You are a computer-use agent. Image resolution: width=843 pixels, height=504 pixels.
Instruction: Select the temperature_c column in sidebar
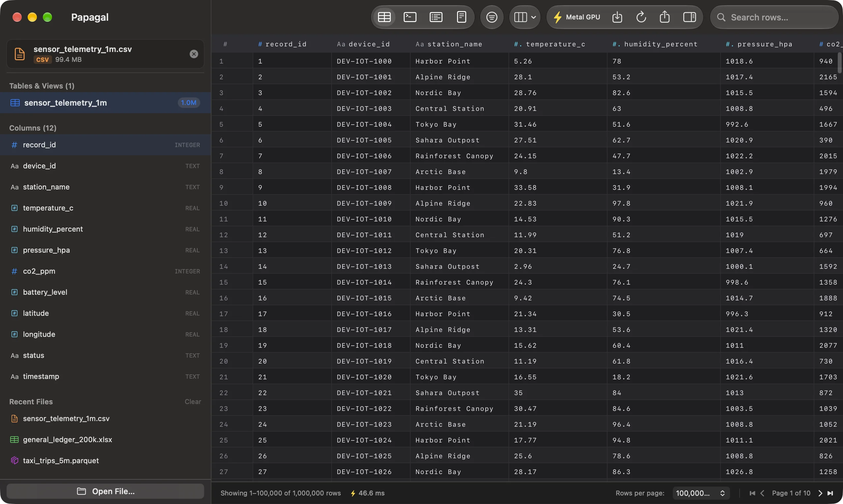105,208
